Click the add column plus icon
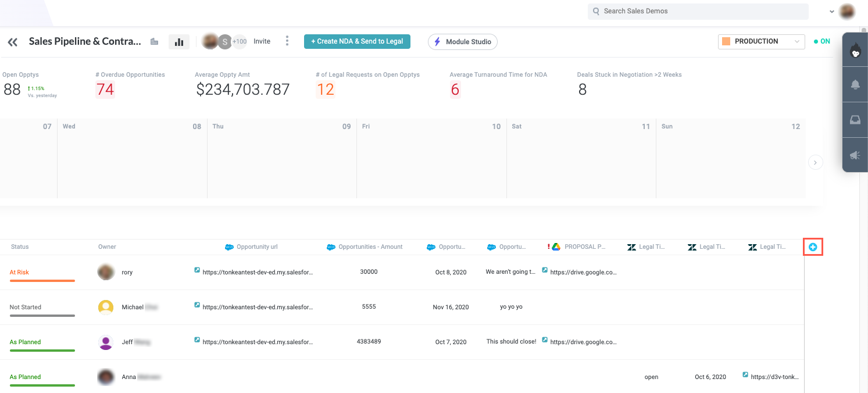 point(813,247)
